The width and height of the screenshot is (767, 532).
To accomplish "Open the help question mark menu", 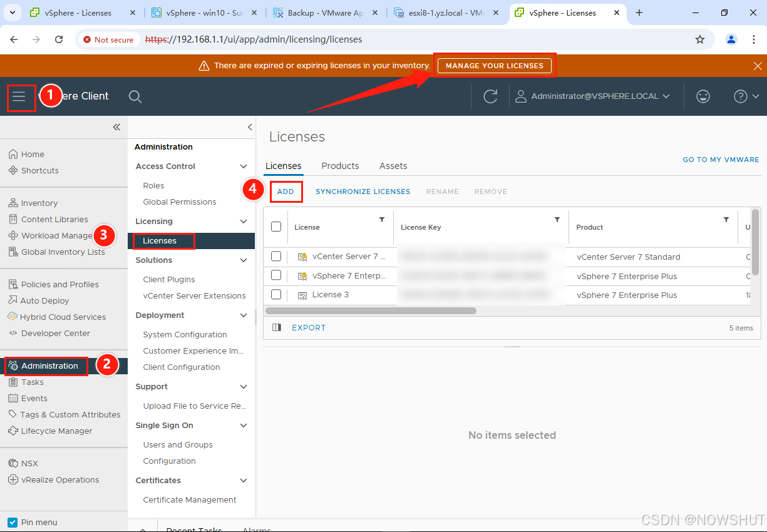I will click(746, 96).
